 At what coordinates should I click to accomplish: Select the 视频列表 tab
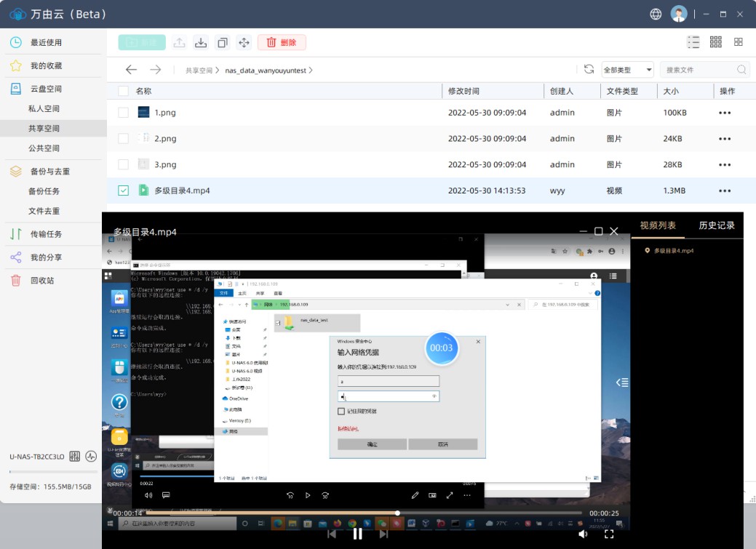coord(656,225)
